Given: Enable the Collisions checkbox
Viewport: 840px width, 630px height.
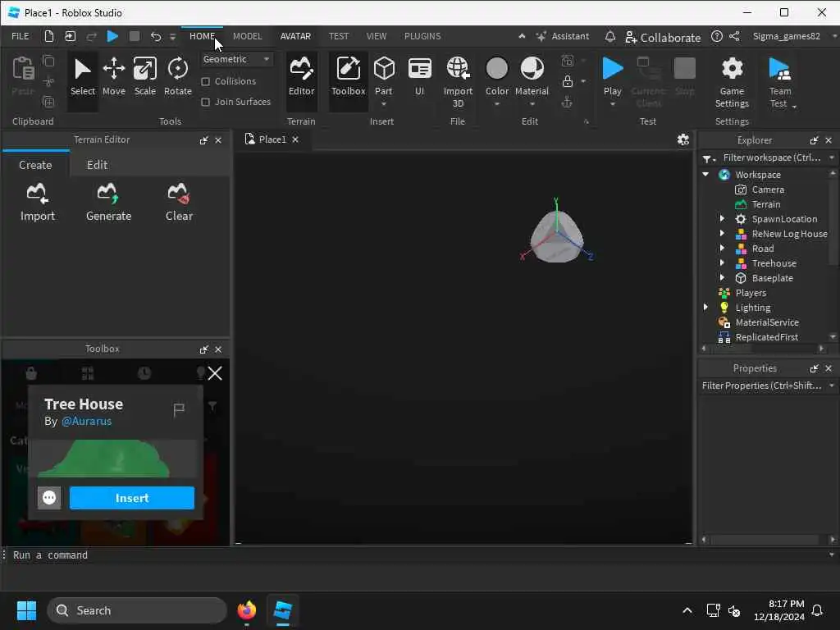Looking at the screenshot, I should (x=205, y=81).
